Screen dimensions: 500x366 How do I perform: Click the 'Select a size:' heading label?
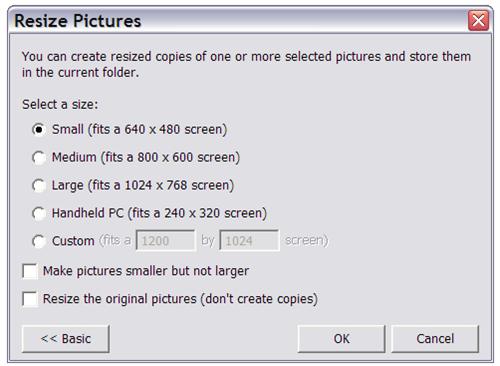pos(60,104)
